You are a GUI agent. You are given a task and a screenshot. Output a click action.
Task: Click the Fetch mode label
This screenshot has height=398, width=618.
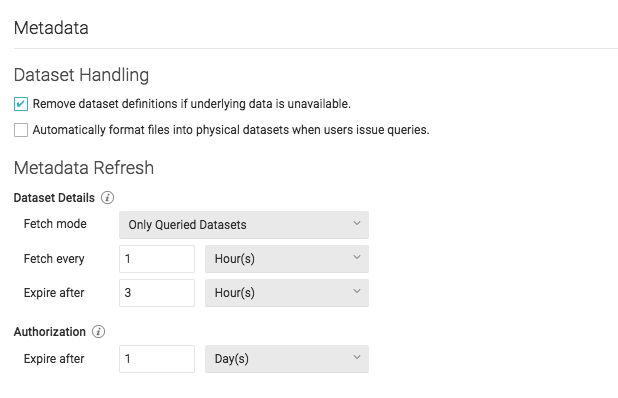tap(55, 224)
